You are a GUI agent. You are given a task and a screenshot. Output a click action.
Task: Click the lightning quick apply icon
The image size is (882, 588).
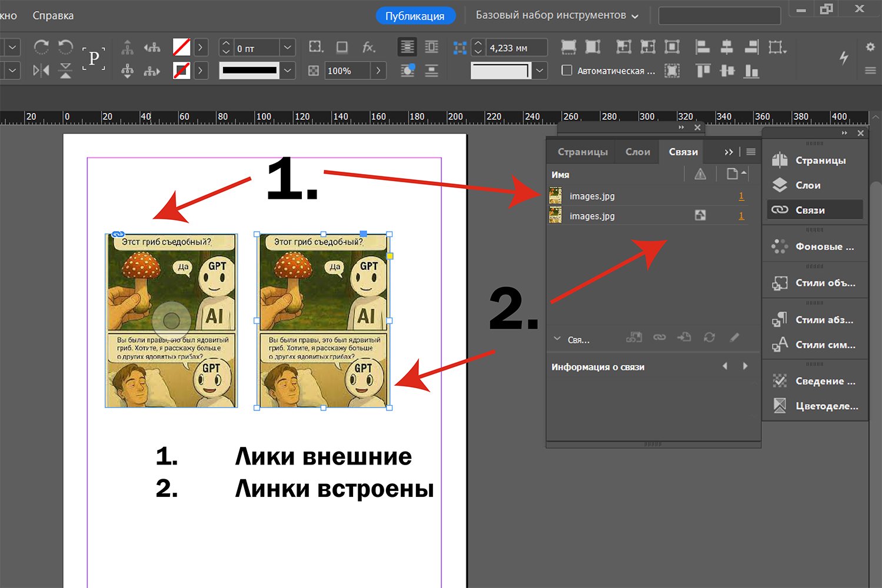[844, 57]
